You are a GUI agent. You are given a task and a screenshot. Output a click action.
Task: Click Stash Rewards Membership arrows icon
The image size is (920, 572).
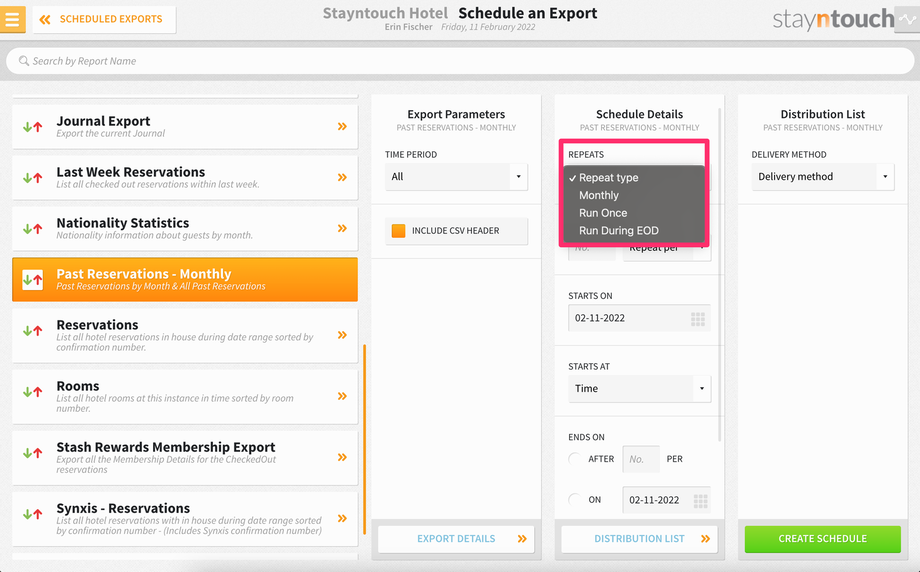(x=32, y=453)
